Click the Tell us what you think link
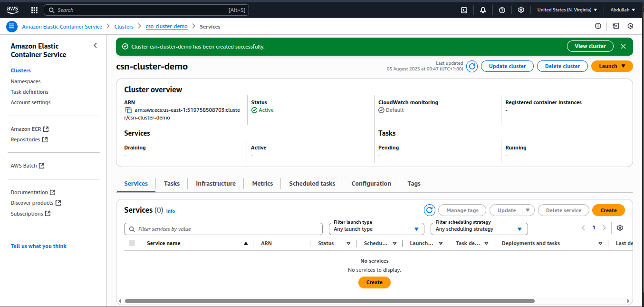 (x=38, y=246)
